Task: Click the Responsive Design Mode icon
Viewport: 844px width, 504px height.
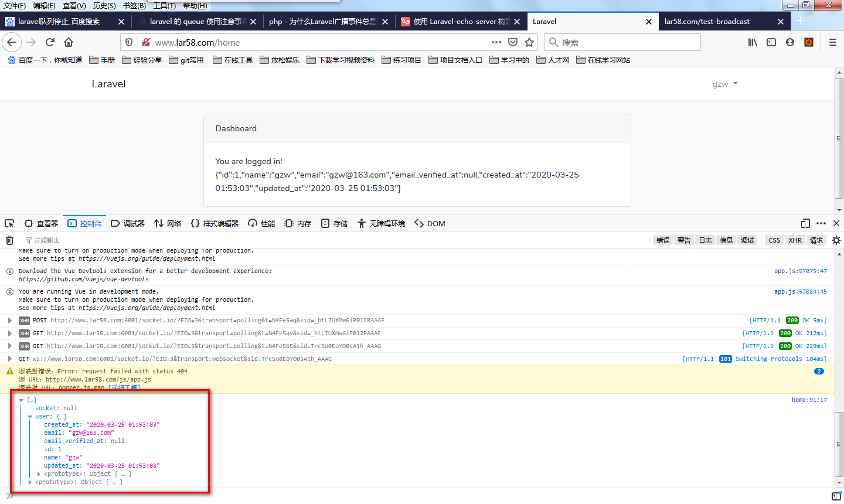Action: point(805,223)
